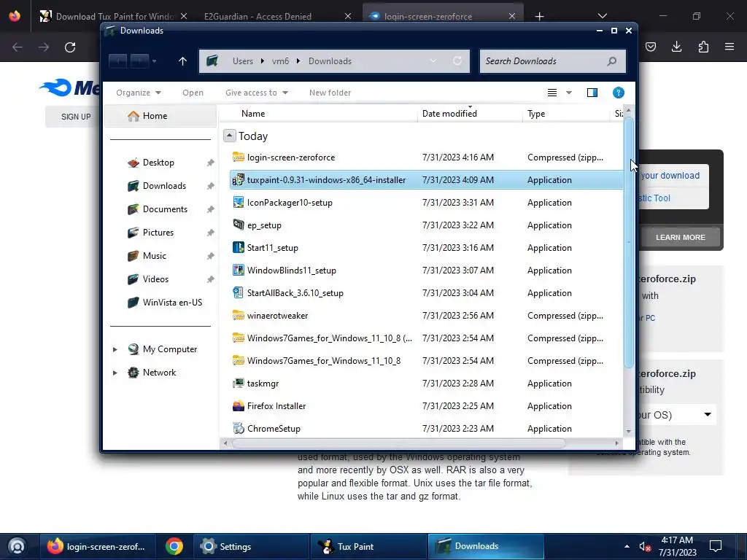Screen dimensions: 747x560
Task: Select the ep_setup file icon
Action: pos(239,225)
